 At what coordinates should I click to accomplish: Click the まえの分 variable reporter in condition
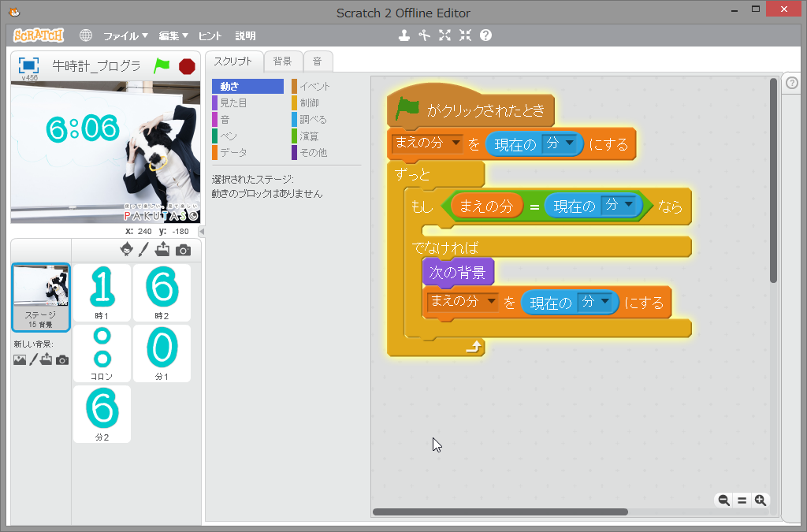486,206
